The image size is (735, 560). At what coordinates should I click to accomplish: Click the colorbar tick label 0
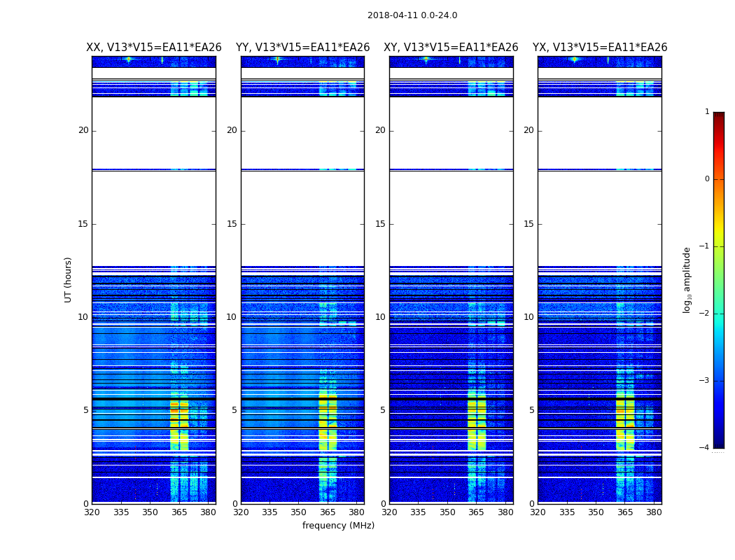706,179
